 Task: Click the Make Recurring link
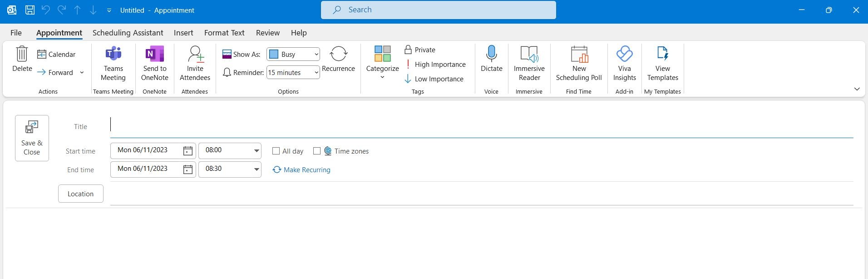point(301,169)
